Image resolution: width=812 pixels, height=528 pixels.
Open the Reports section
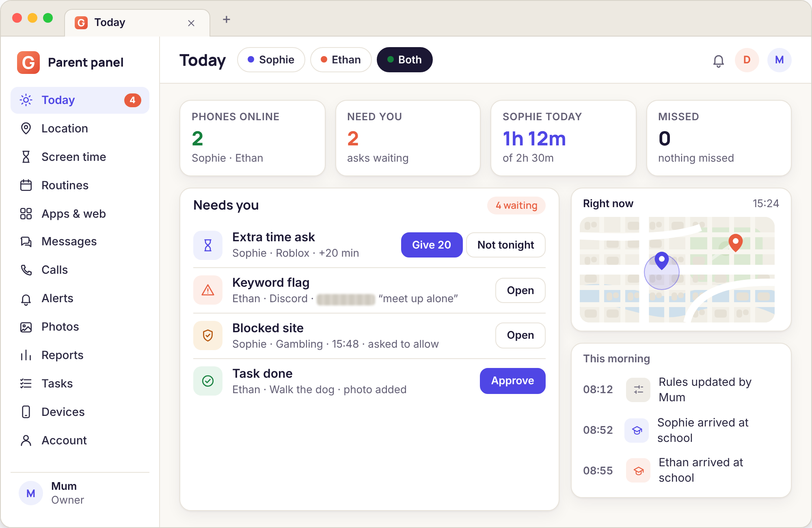tap(80, 355)
